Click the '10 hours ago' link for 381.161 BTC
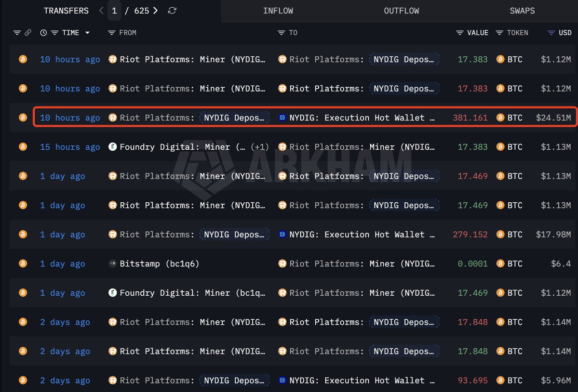Image resolution: width=578 pixels, height=392 pixels. click(70, 118)
